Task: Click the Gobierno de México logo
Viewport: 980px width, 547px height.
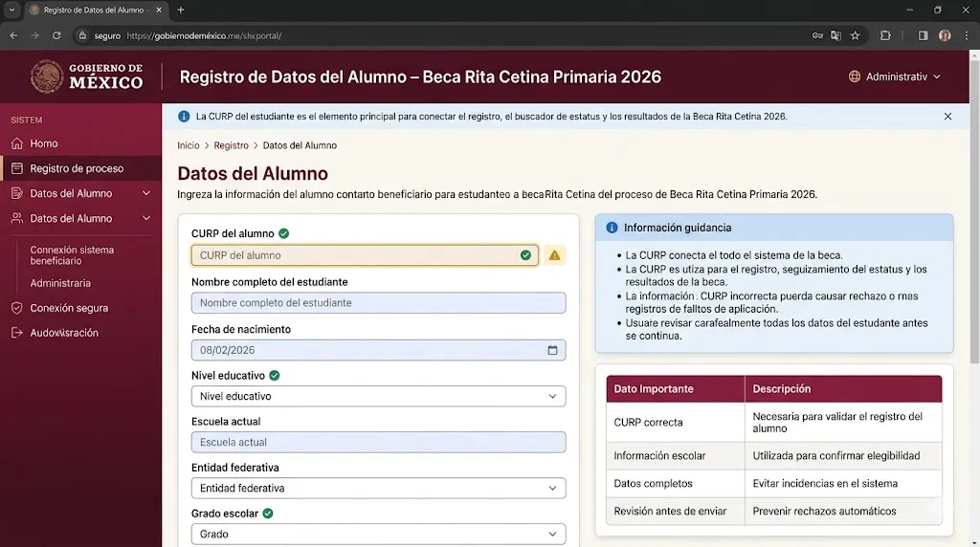Action: coord(87,77)
